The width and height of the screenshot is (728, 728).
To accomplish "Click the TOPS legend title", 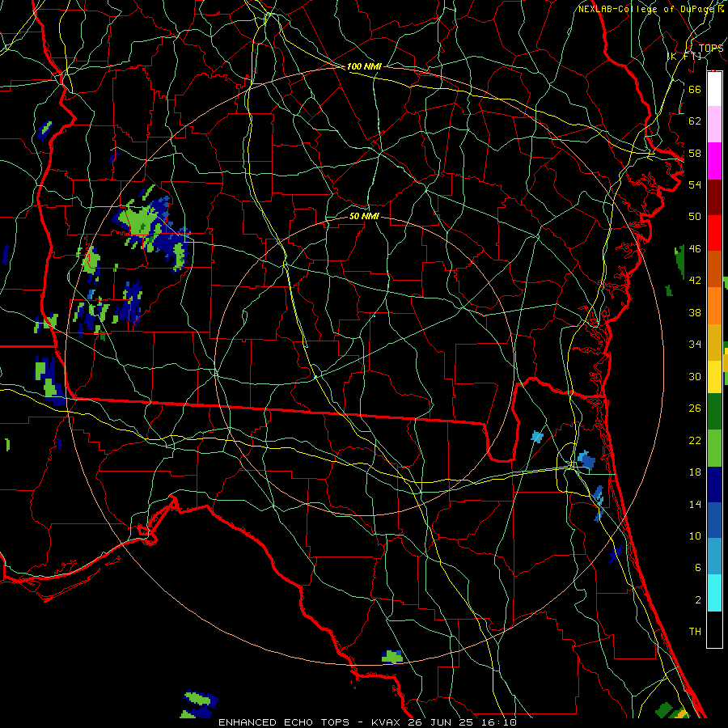I will tap(711, 49).
